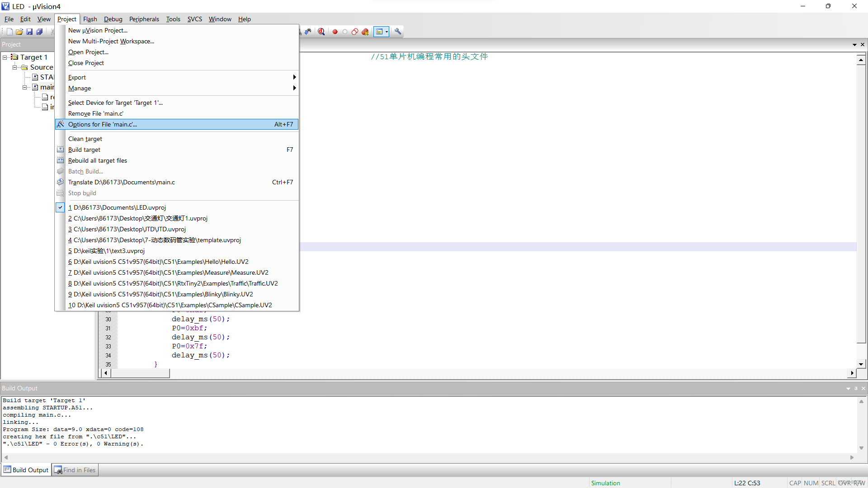Start the debug session using the magnifier icon
Screen dimensions: 868x488
(321, 32)
